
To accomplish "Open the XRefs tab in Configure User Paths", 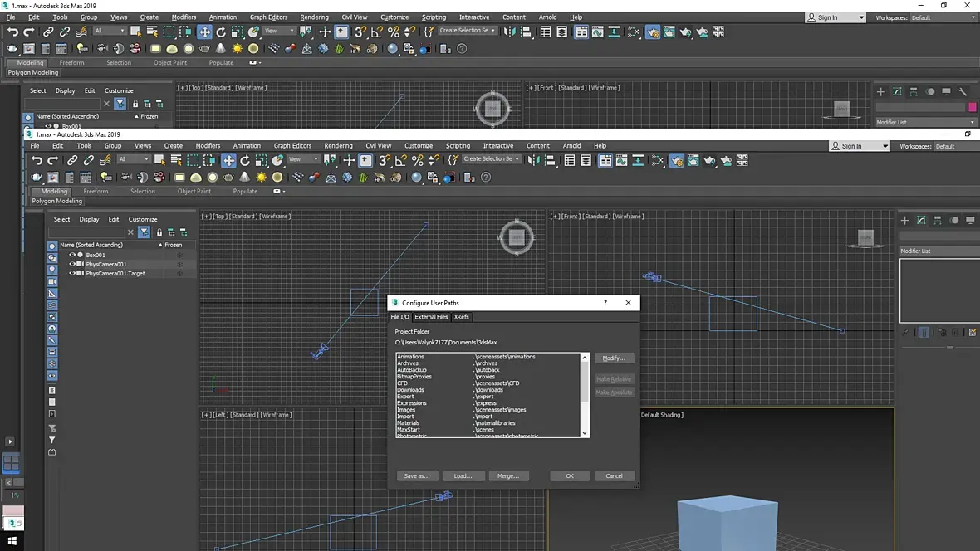I will pos(462,317).
